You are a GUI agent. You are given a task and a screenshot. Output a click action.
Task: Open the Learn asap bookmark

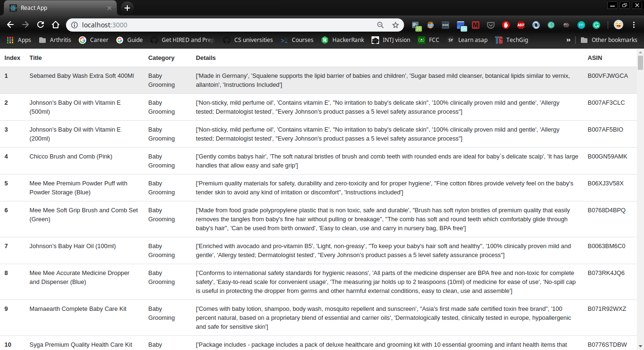pos(467,40)
